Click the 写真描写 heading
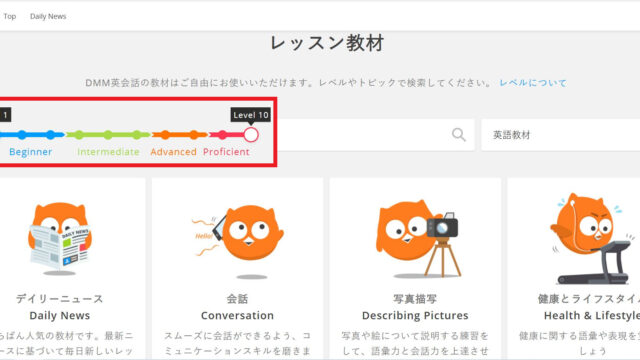This screenshot has height=360, width=640. [x=415, y=299]
